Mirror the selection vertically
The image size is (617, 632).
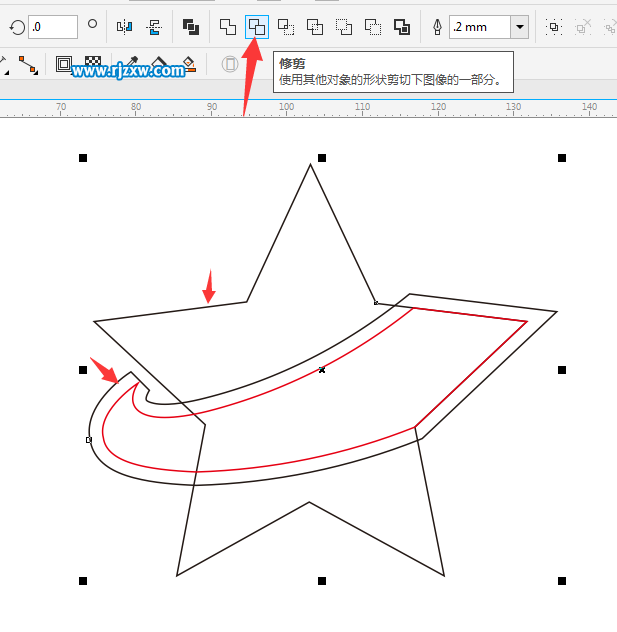(153, 27)
